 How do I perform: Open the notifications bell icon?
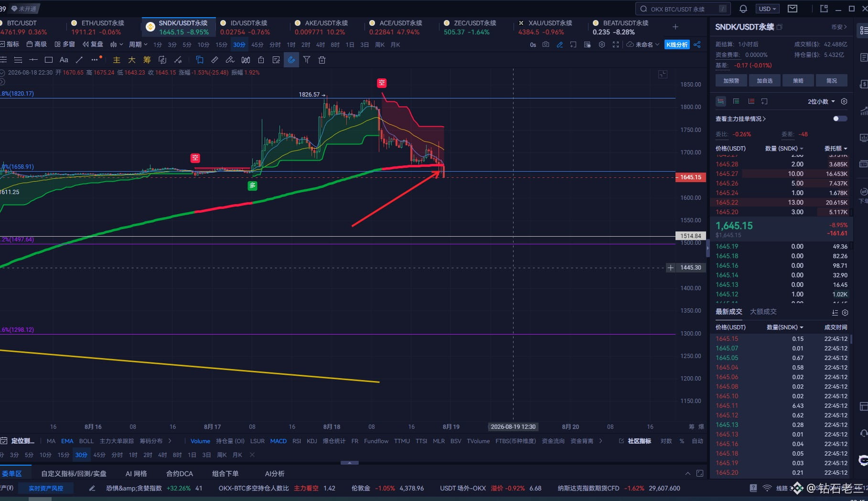(743, 9)
